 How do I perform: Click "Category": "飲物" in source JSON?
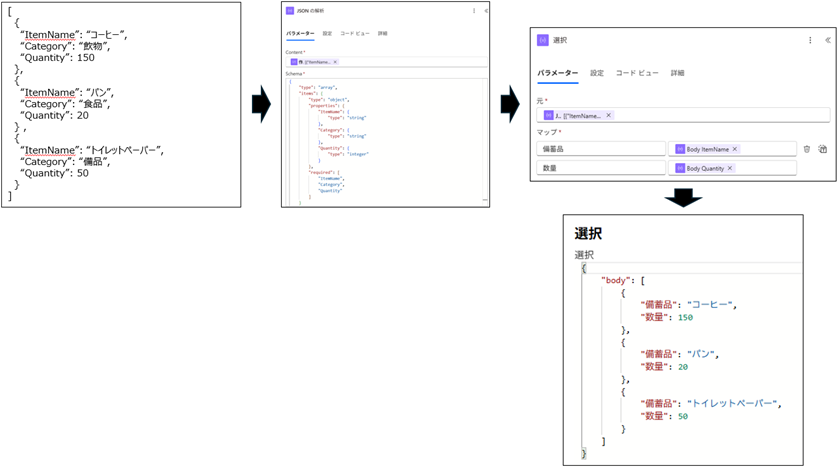coord(65,47)
